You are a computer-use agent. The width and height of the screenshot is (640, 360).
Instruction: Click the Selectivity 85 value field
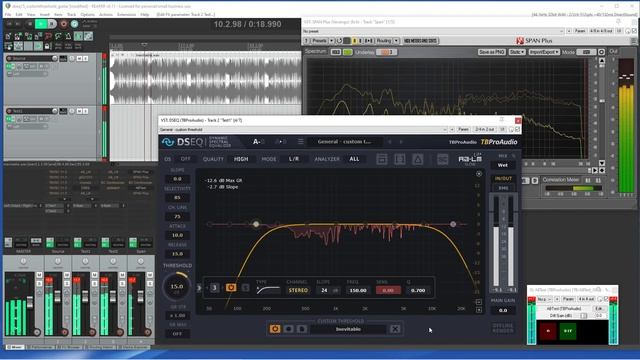click(x=177, y=198)
